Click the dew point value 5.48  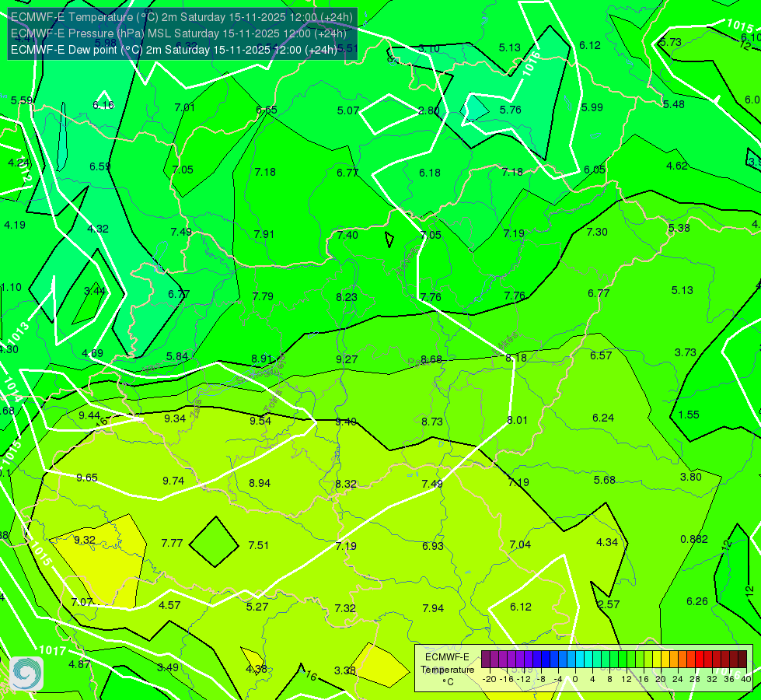(x=674, y=104)
